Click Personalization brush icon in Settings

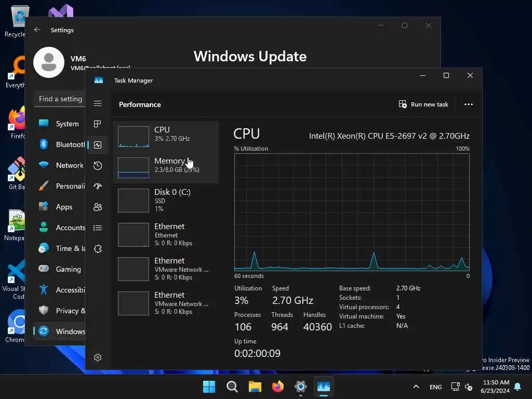tap(44, 186)
